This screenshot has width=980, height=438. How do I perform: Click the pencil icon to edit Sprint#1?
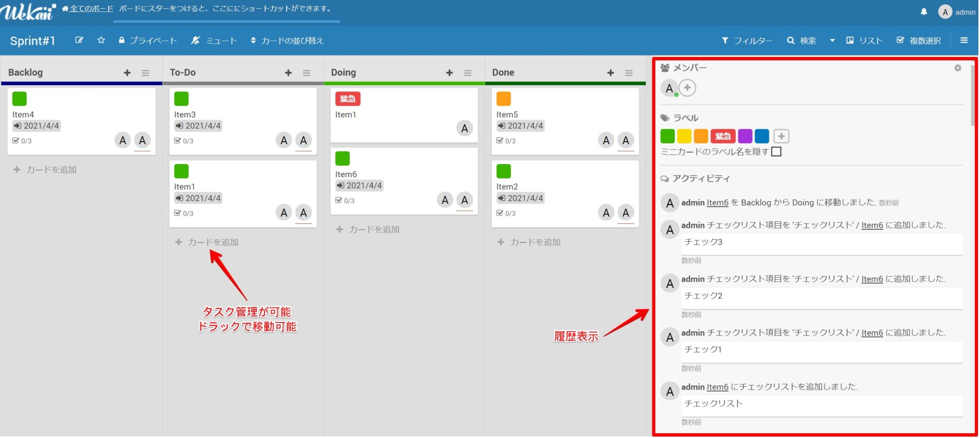(79, 40)
